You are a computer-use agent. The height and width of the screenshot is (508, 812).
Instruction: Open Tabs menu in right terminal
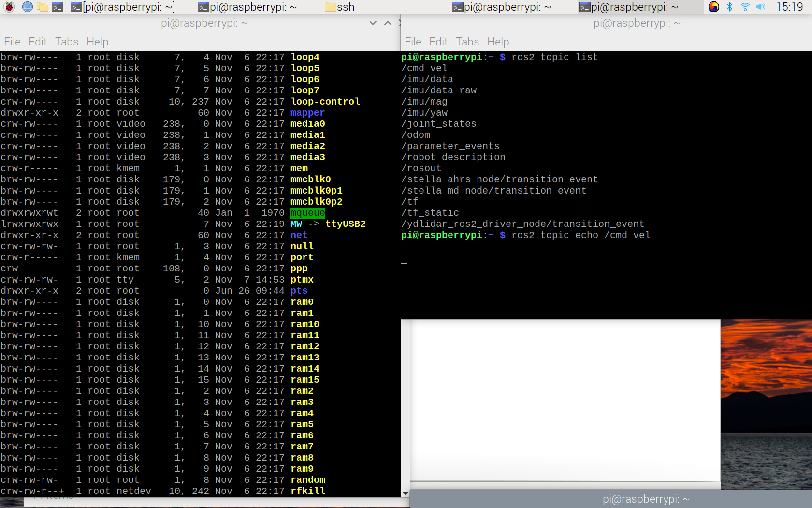click(x=467, y=42)
